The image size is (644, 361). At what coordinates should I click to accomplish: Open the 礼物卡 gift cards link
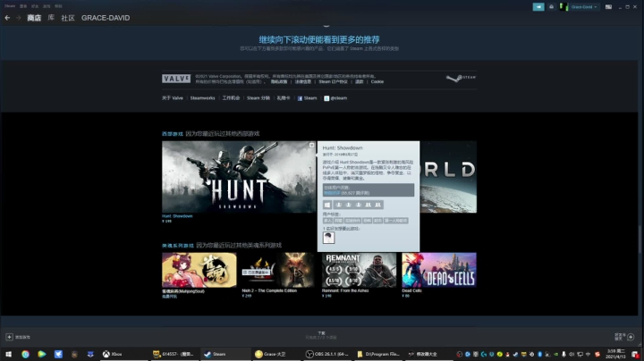tap(284, 98)
